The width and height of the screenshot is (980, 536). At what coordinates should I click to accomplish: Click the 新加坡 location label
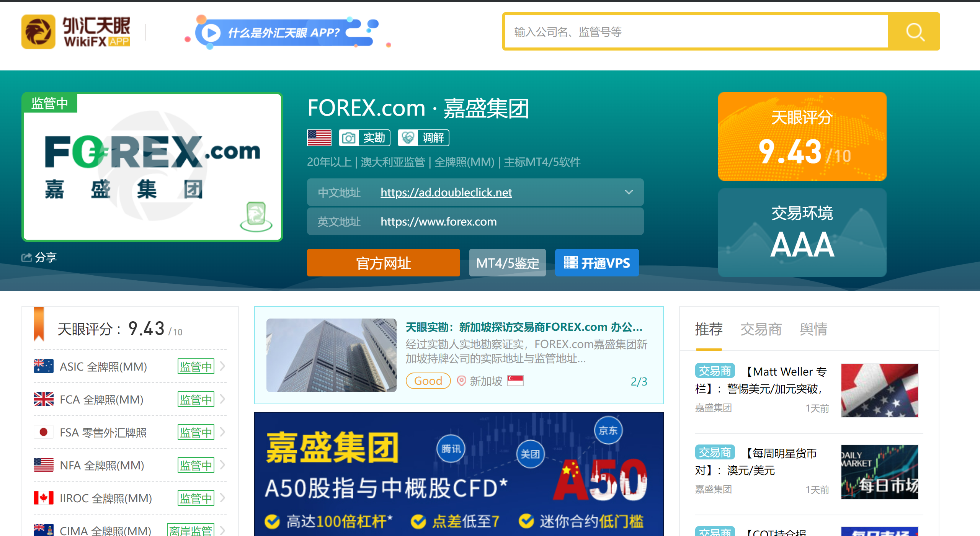(486, 381)
